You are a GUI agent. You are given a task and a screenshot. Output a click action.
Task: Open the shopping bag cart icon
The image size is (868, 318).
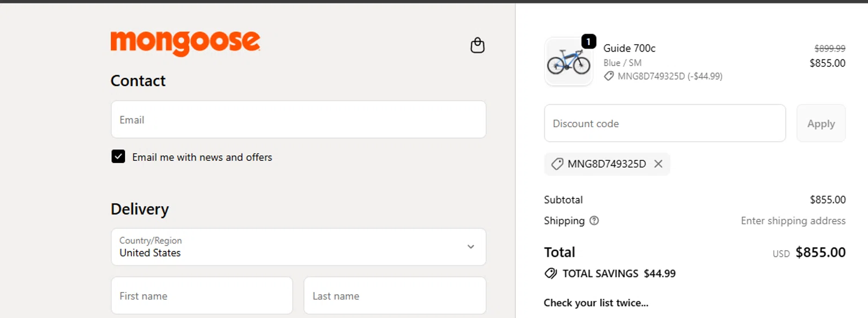[477, 45]
